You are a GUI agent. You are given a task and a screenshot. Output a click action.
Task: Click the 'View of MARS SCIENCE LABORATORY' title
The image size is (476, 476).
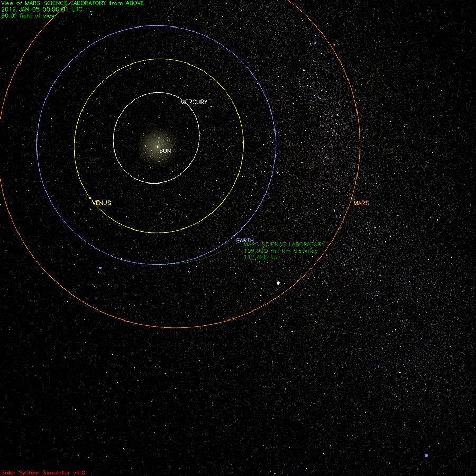(x=72, y=3)
